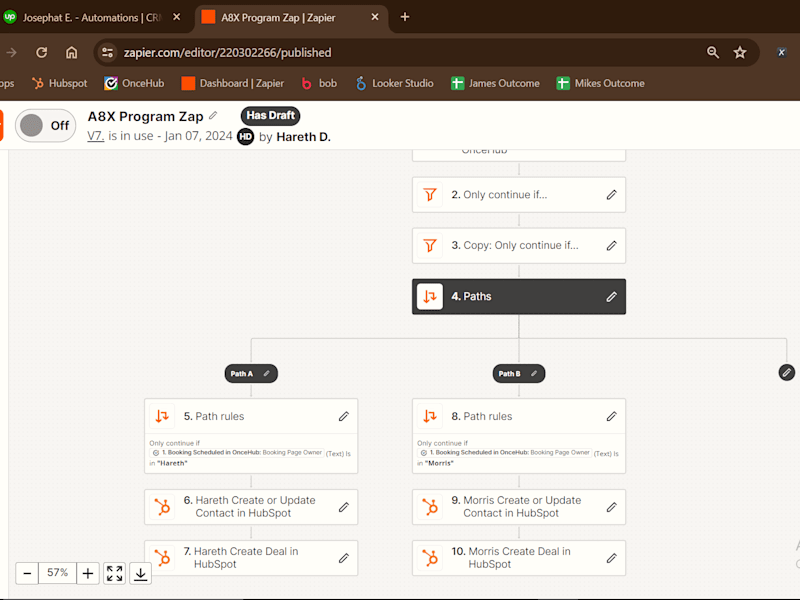Switch to A8X Program Zap | Zapier tab
The height and width of the screenshot is (600, 800).
(291, 17)
